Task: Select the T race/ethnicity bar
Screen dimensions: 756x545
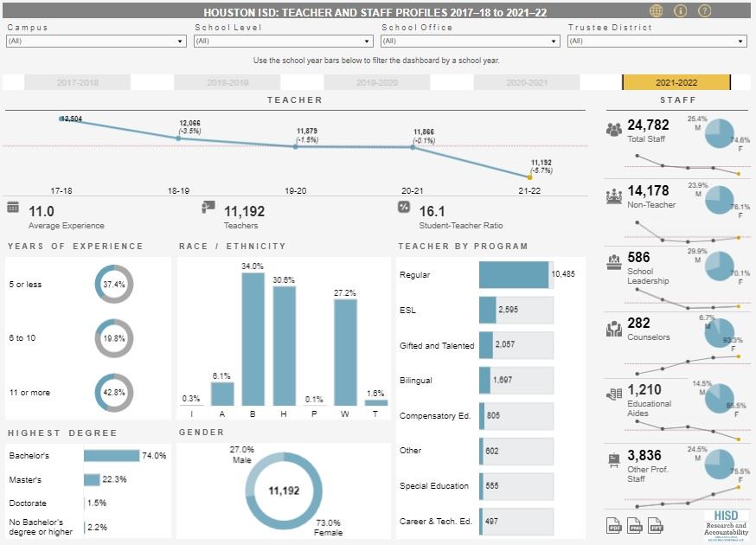Action: click(376, 403)
